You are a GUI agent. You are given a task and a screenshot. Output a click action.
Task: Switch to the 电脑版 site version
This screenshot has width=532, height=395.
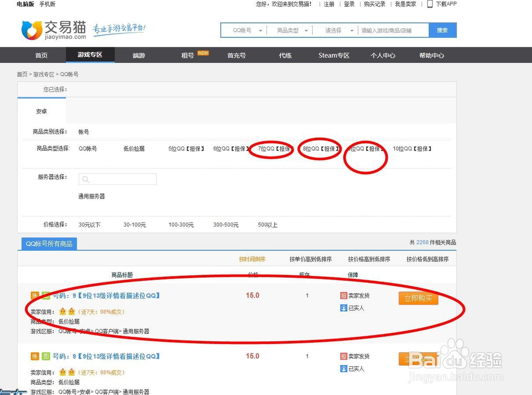tap(26, 4)
